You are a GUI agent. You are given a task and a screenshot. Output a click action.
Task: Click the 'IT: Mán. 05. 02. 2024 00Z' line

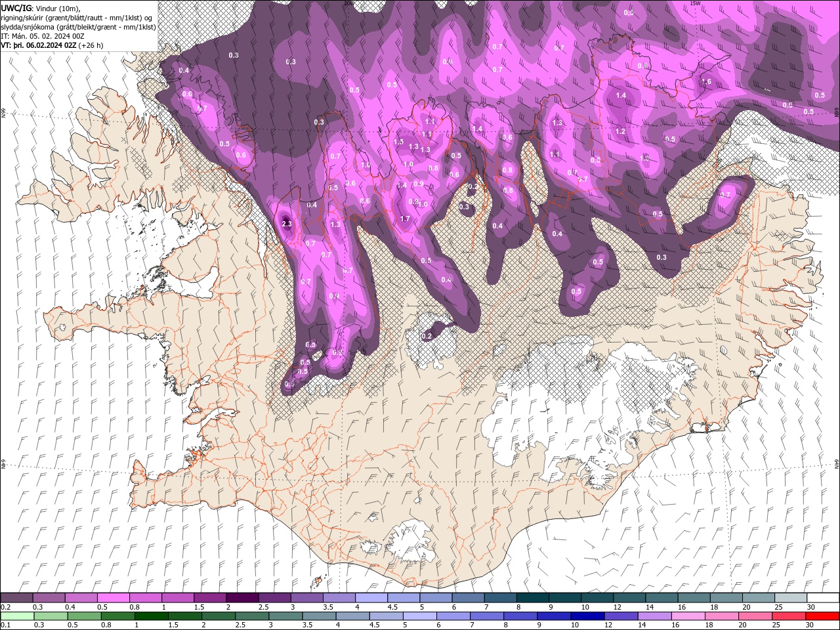click(42, 36)
